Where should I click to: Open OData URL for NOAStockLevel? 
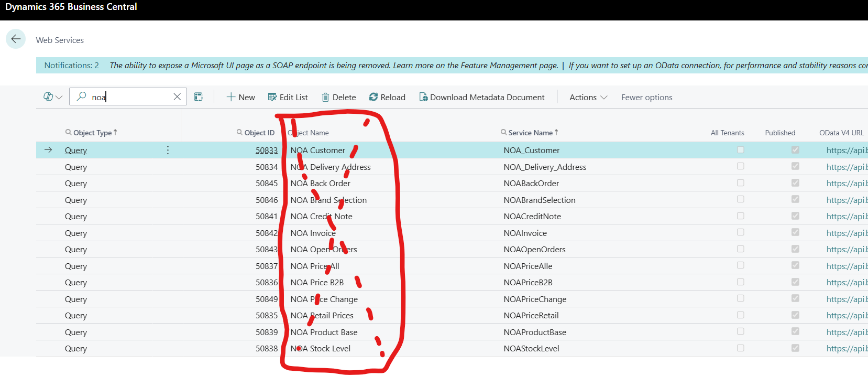click(847, 348)
